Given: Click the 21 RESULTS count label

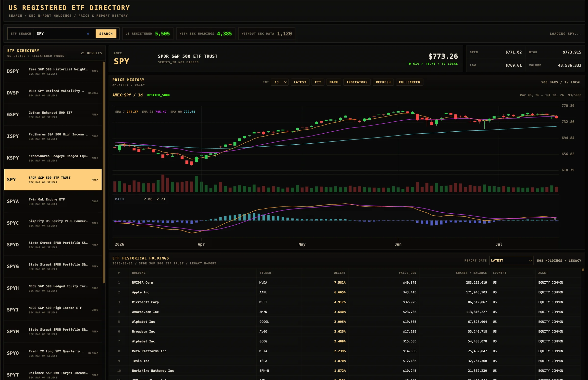Looking at the screenshot, I should coord(91,53).
